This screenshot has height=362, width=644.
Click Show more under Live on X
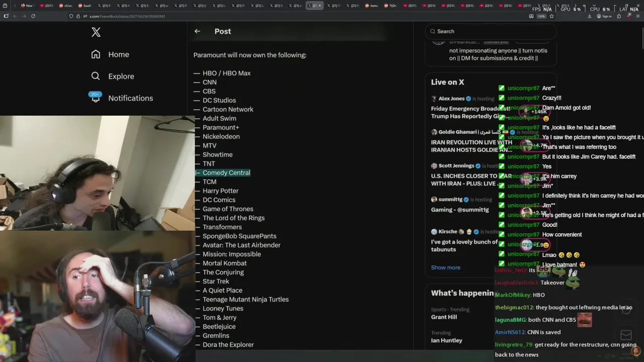[445, 267]
